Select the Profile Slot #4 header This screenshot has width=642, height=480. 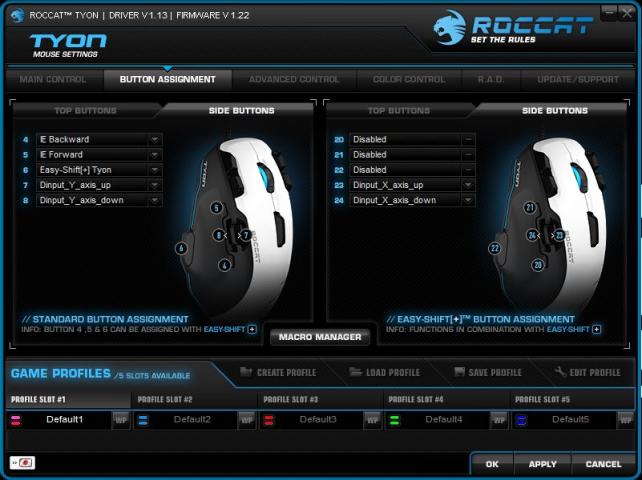pyautogui.click(x=446, y=399)
